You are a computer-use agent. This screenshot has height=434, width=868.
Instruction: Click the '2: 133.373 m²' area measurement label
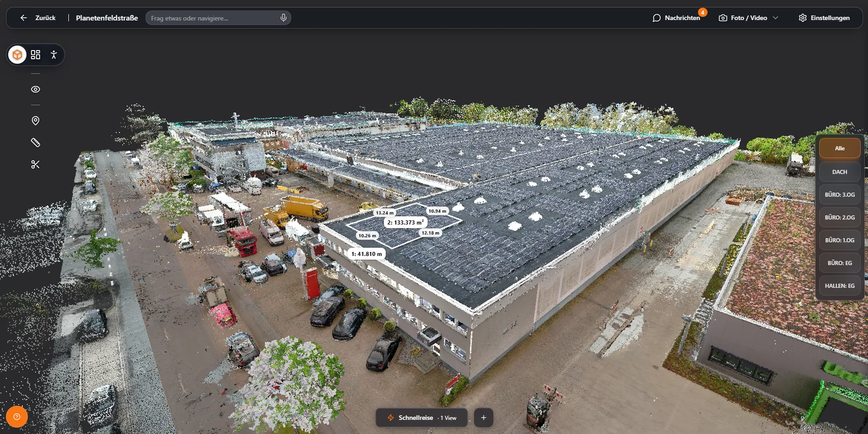coord(406,222)
